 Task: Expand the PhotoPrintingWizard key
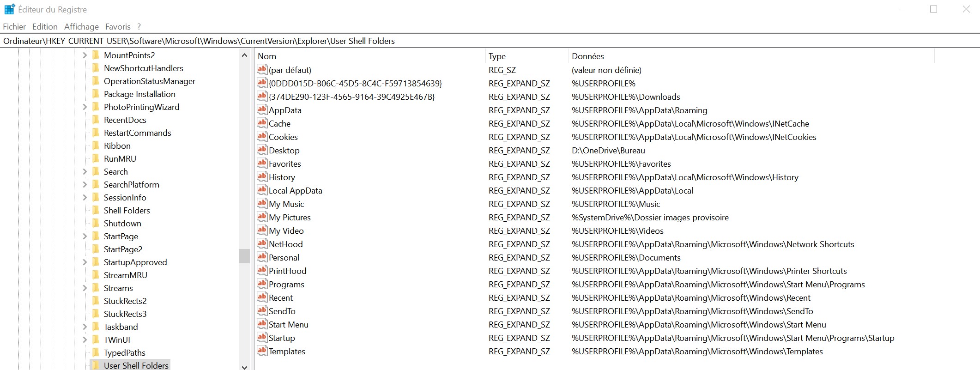pyautogui.click(x=85, y=107)
